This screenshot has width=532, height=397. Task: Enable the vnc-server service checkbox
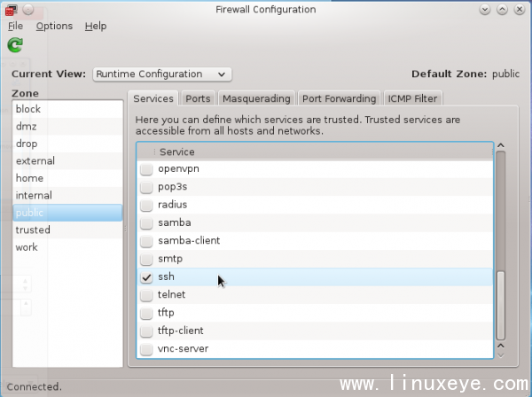click(146, 349)
